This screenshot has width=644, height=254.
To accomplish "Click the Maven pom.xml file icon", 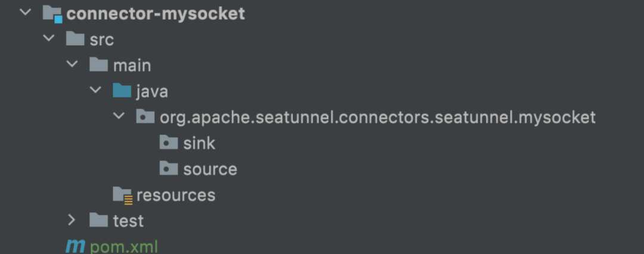I will (75, 247).
